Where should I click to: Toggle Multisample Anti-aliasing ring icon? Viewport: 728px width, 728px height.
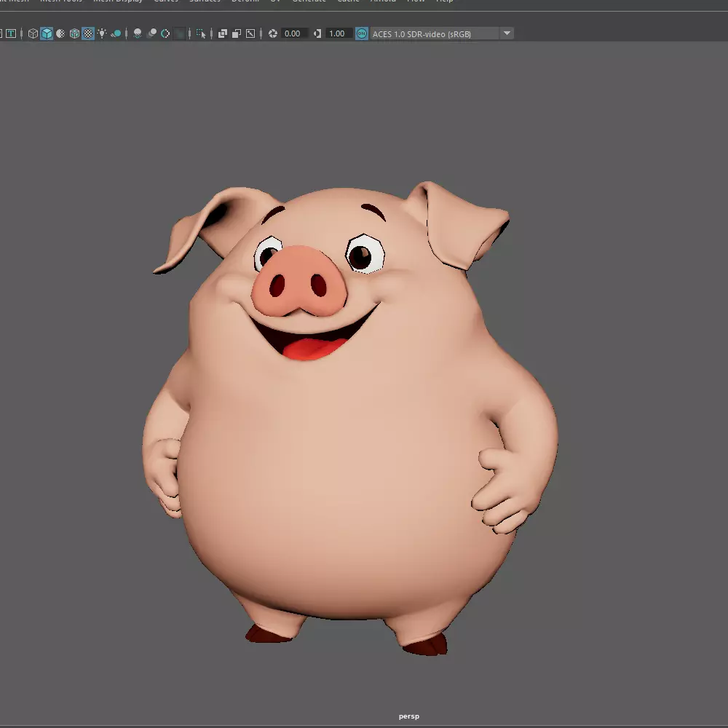click(x=165, y=33)
